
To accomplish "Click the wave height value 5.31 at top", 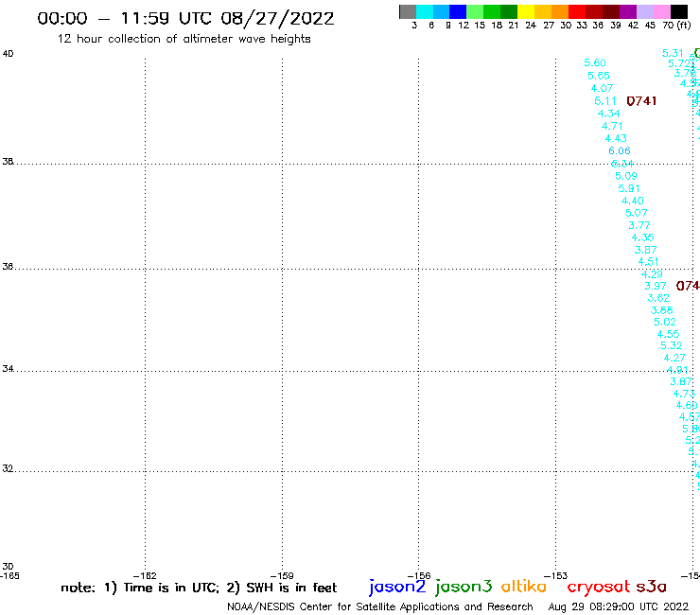I will pos(673,54).
